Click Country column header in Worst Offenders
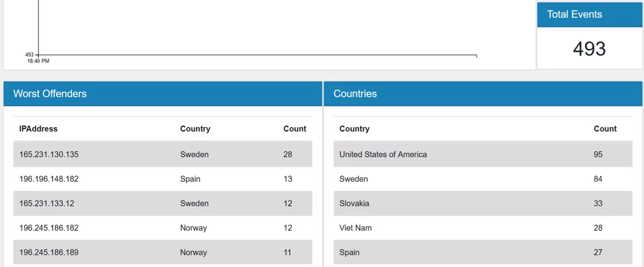Viewport: 644px width, 267px height. 195,129
